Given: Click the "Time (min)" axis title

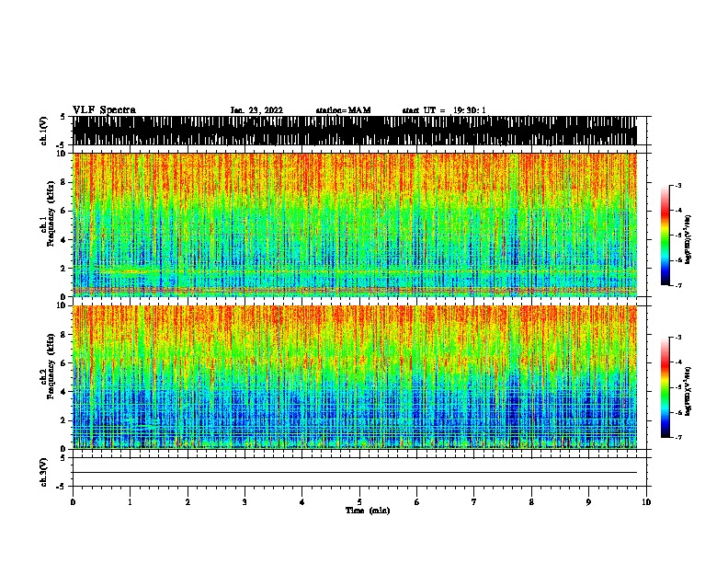Looking at the screenshot, I should point(368,511).
